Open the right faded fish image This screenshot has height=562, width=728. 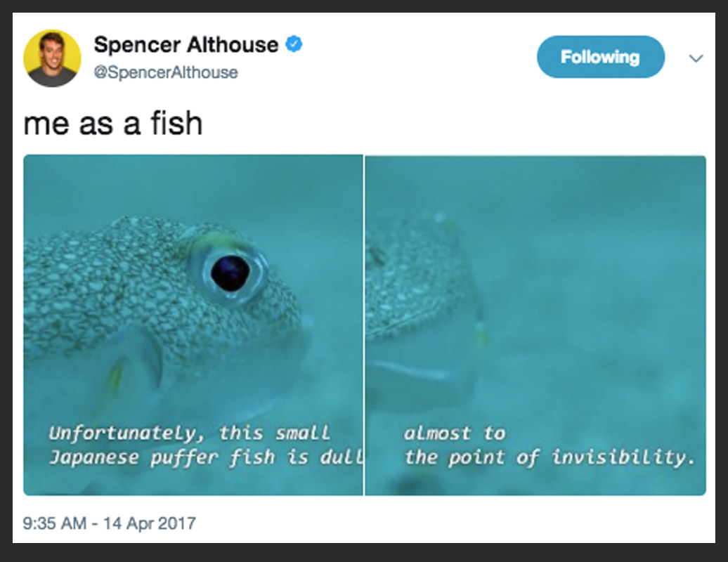(x=535, y=325)
